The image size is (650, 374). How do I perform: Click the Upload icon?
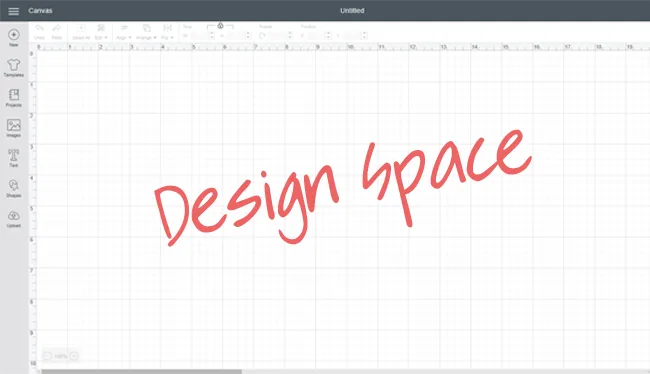tap(14, 219)
